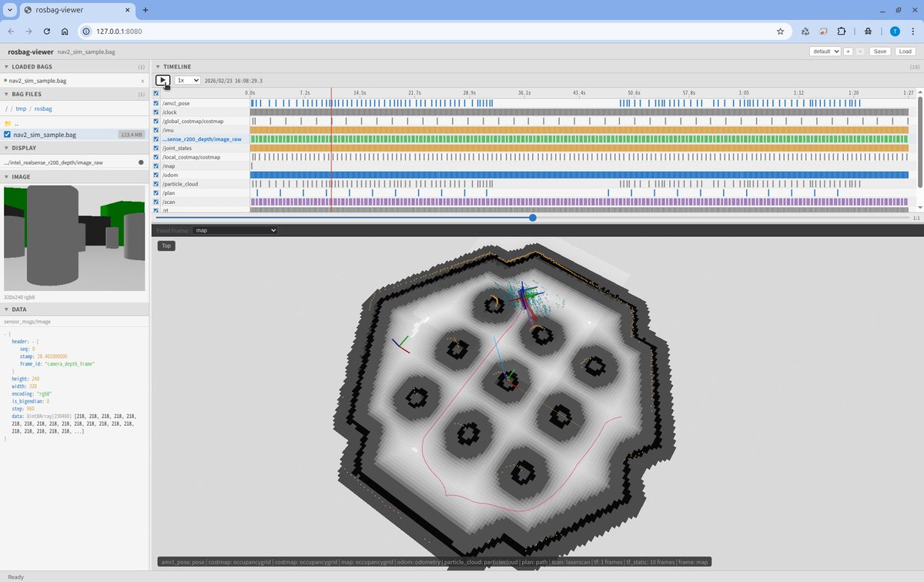924x582 pixels.
Task: Navigate to the tmp breadcrumb folder
Action: (21, 109)
